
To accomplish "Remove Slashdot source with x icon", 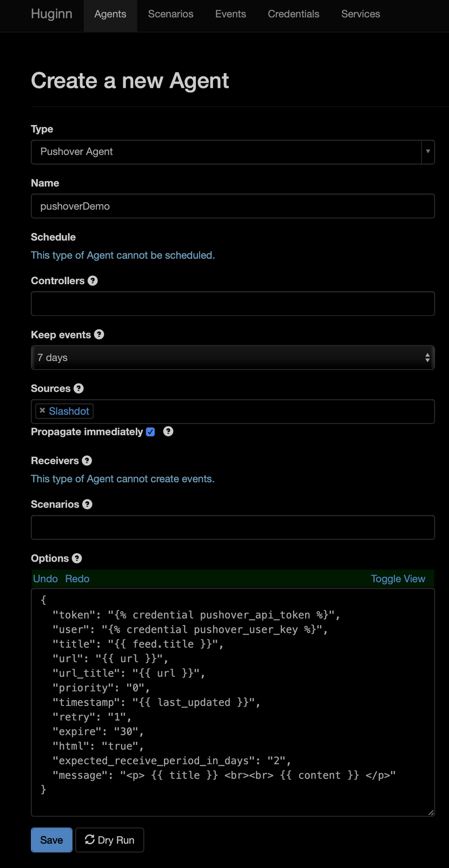I will (42, 410).
